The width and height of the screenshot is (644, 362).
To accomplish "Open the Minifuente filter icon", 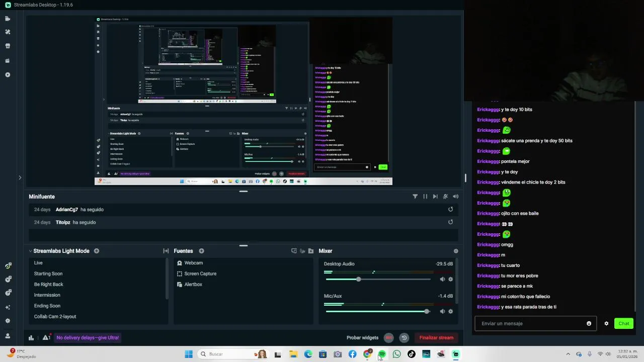I will (415, 197).
